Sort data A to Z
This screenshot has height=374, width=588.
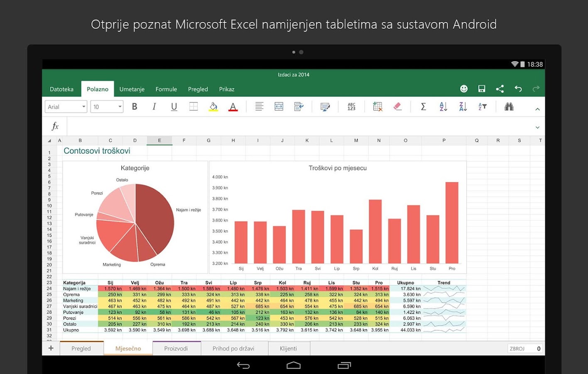pos(443,106)
